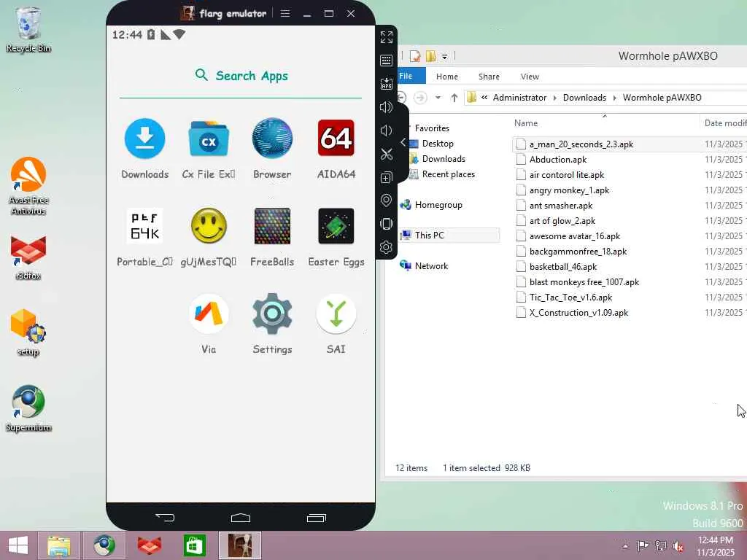The width and height of the screenshot is (747, 560).
Task: Launch the yellow smiley face app
Action: [x=209, y=226]
